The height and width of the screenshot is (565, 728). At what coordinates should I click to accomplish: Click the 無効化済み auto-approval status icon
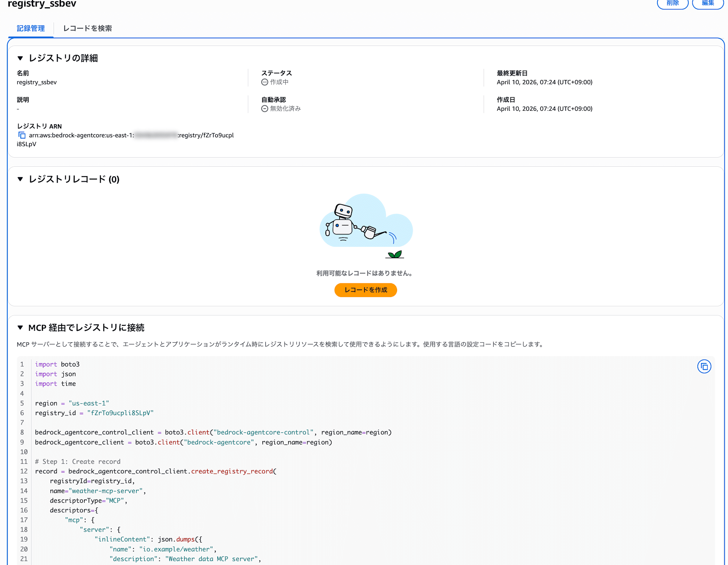coord(265,109)
